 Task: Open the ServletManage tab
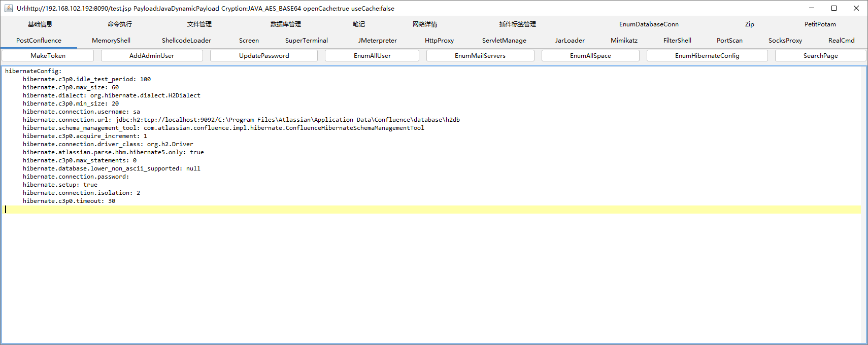[x=504, y=41]
